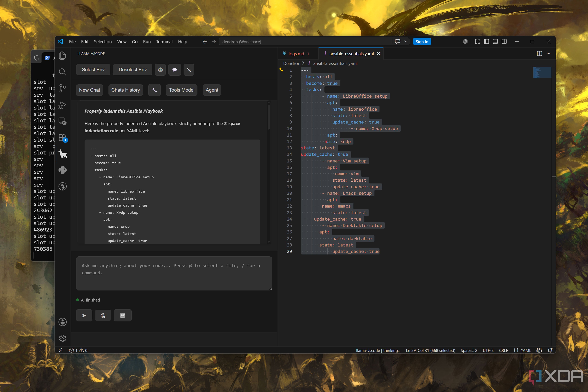This screenshot has height=392, width=588.
Task: Open notifications bell in status bar
Action: click(550, 350)
